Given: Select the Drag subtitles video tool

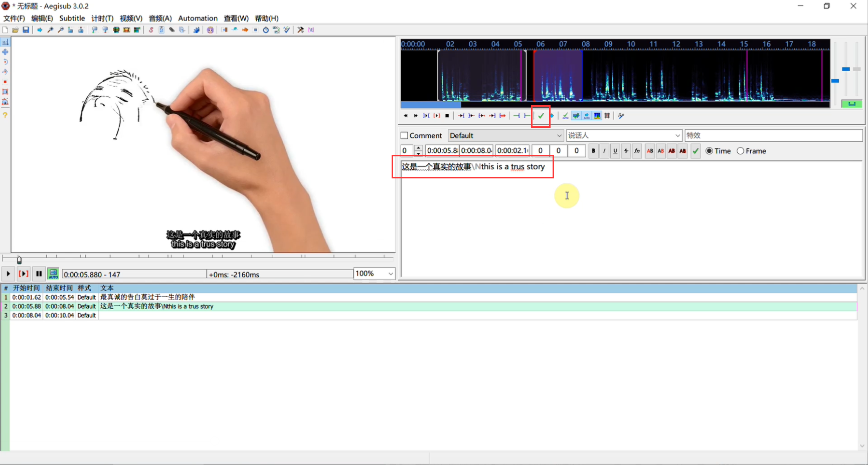Looking at the screenshot, I should pos(5,52).
